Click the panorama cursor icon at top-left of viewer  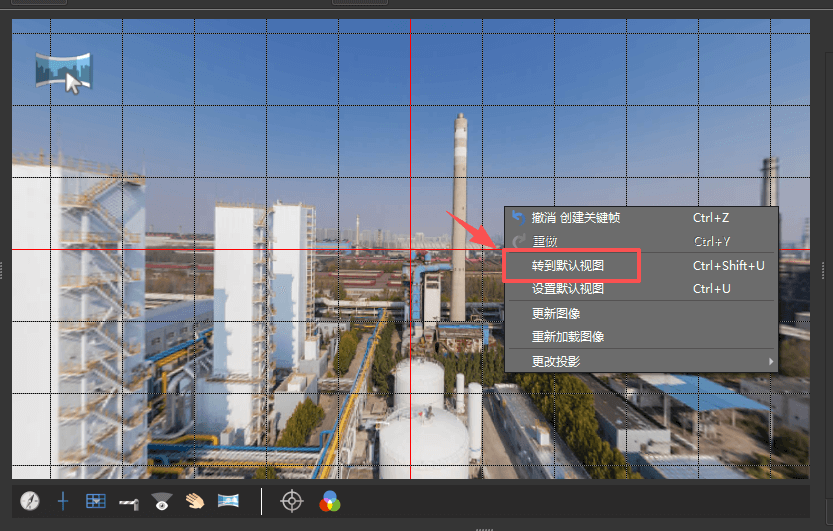[63, 72]
